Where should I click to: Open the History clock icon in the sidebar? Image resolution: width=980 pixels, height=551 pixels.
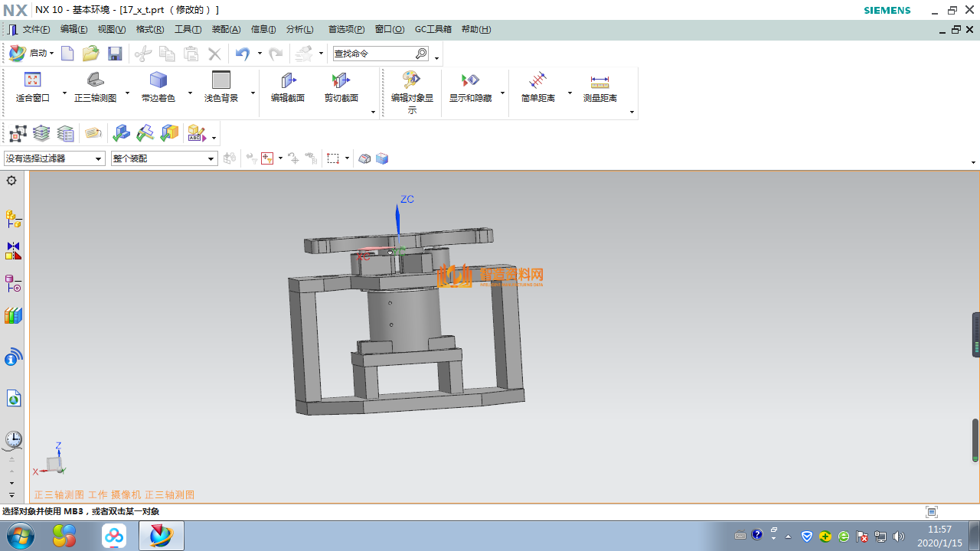[13, 439]
